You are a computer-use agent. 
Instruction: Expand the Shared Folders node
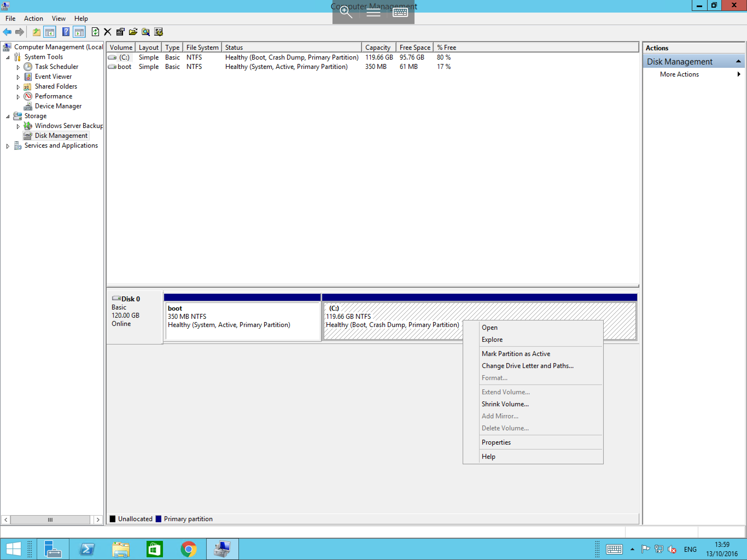point(18,87)
